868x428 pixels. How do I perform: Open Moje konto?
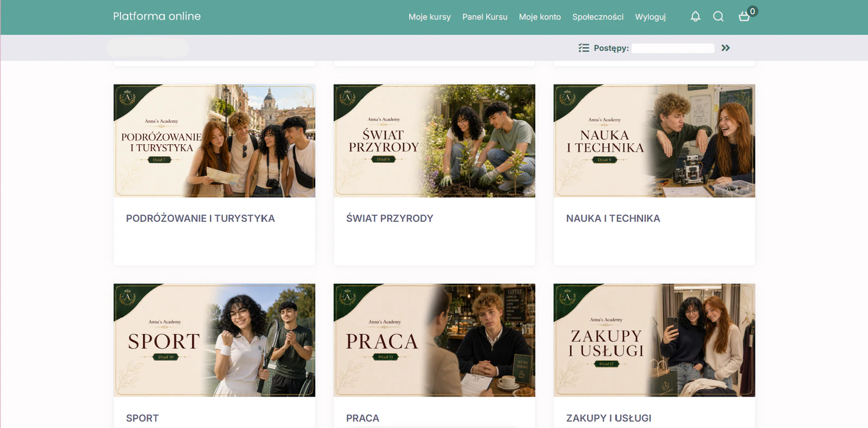click(540, 17)
